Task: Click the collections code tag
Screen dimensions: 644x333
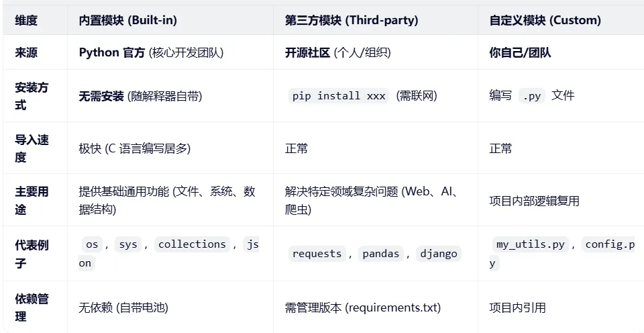Action: 192,244
